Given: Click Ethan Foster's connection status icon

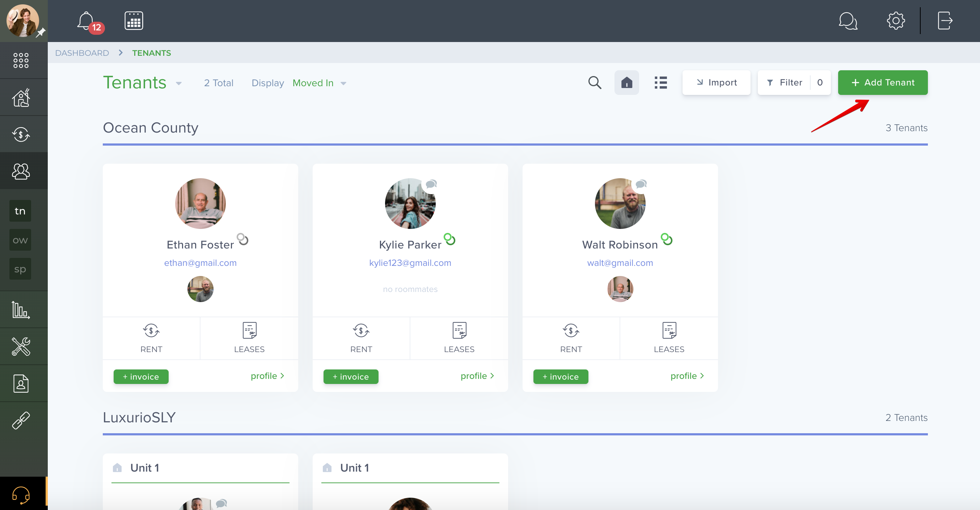Looking at the screenshot, I should (242, 239).
